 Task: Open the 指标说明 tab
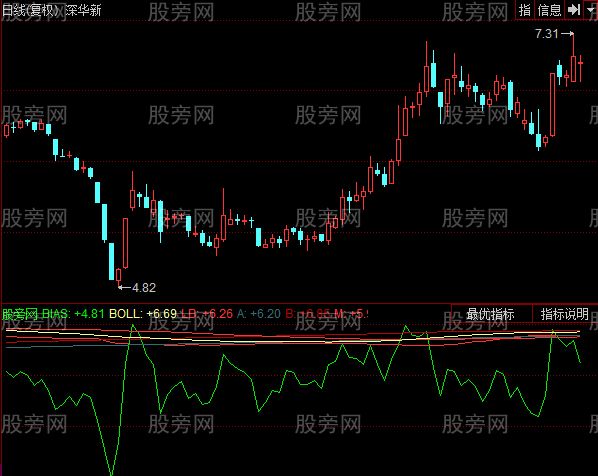(564, 314)
